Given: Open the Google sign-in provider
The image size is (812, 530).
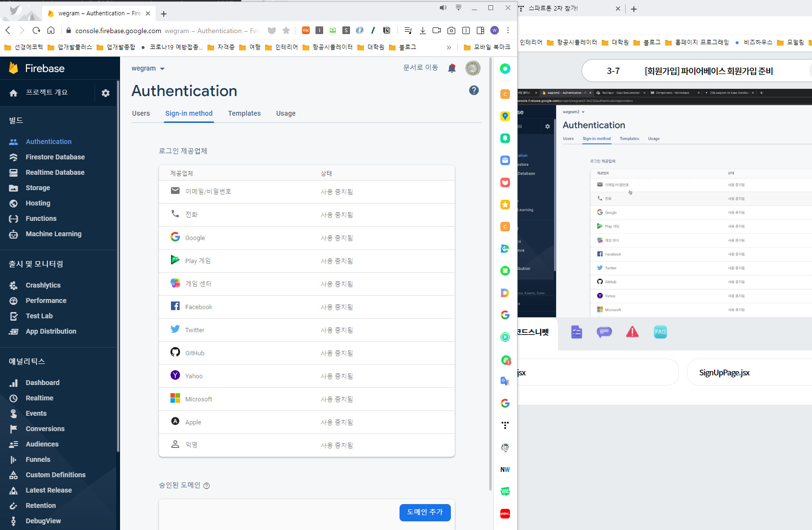Looking at the screenshot, I should (307, 238).
